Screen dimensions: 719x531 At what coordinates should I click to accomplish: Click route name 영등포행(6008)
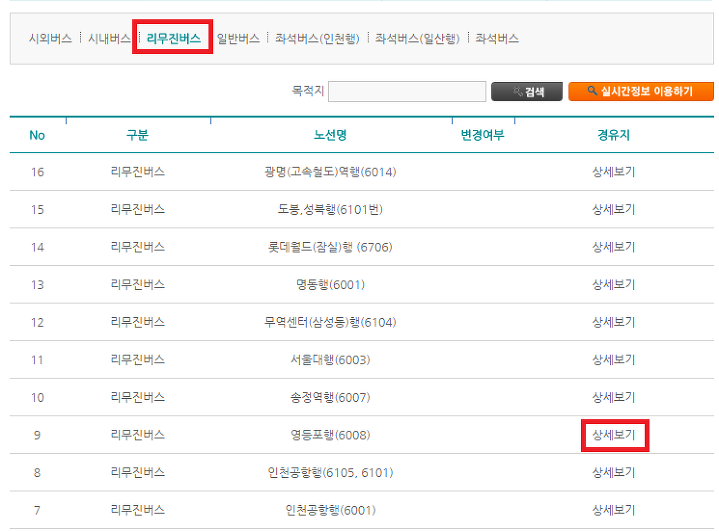(x=330, y=435)
